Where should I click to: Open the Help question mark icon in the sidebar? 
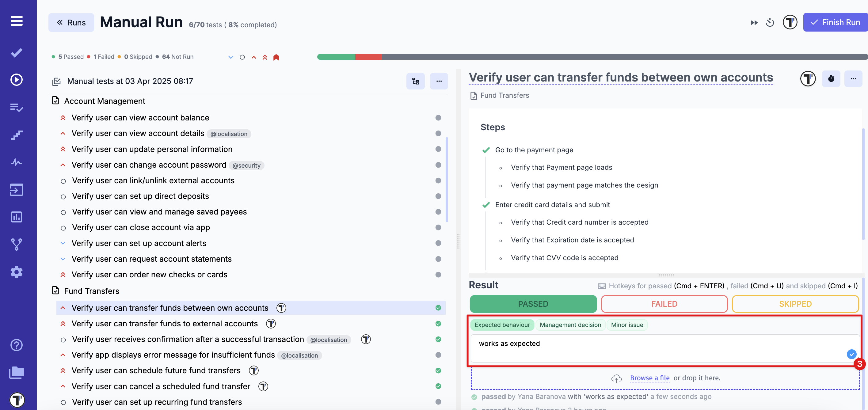click(17, 345)
